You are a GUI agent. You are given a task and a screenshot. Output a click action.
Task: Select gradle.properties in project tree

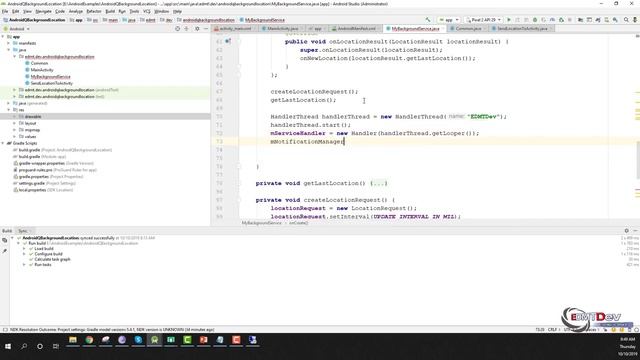click(33, 177)
